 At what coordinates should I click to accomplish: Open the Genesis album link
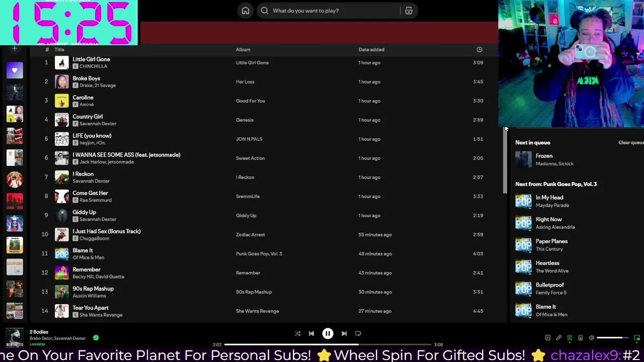[245, 120]
